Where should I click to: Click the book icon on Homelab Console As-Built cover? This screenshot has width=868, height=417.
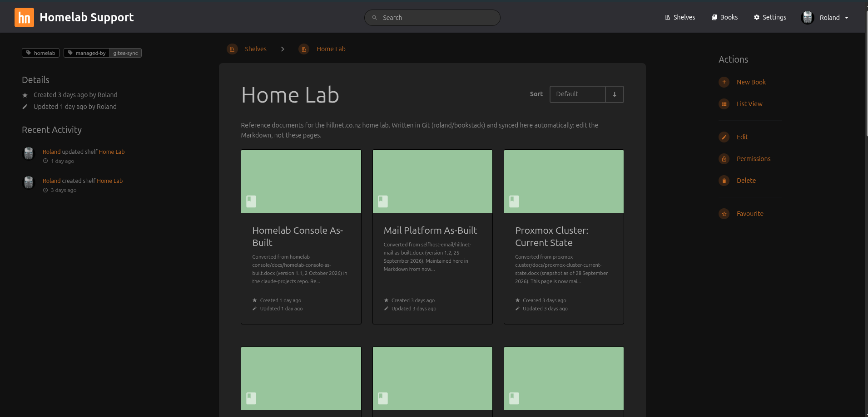tap(251, 201)
